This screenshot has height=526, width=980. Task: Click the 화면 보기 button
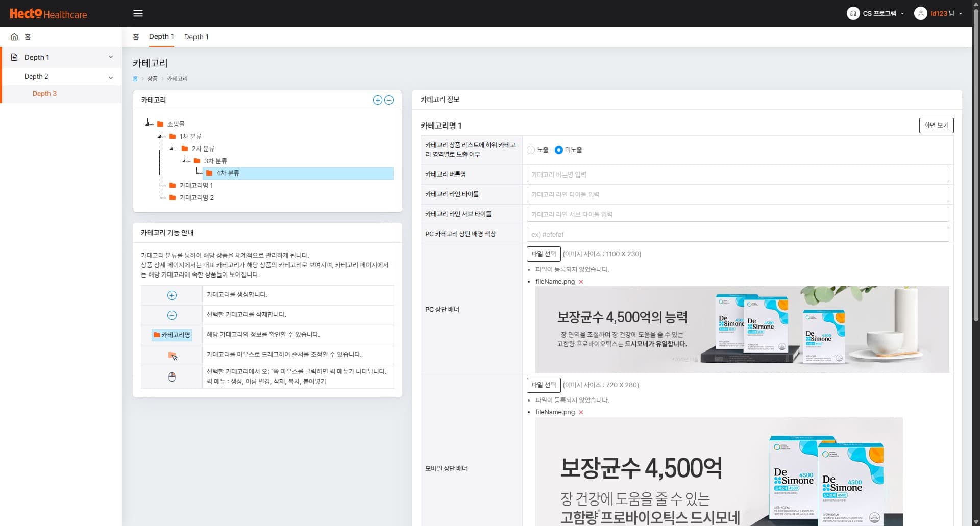(936, 126)
